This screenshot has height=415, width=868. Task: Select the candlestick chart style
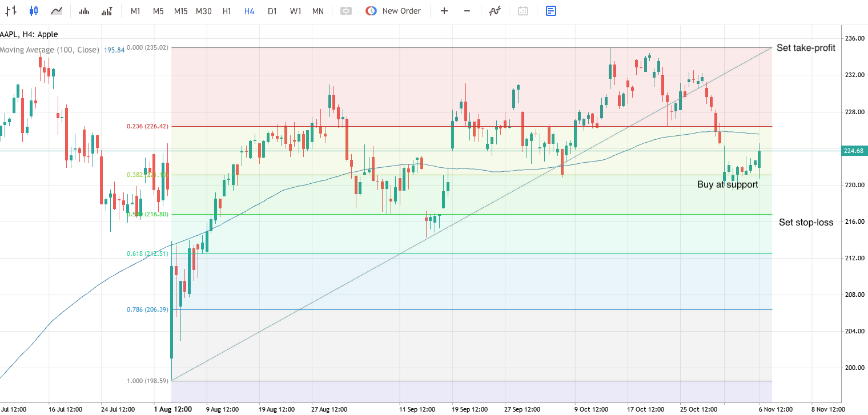point(33,10)
